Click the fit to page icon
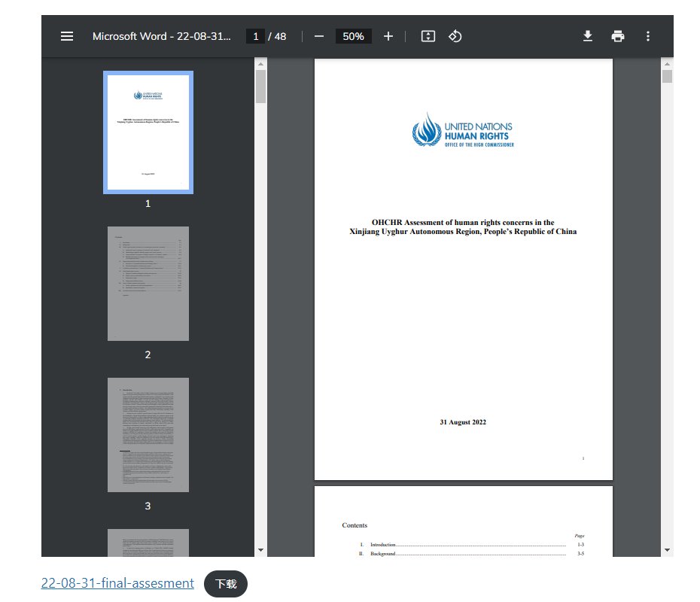Image resolution: width=700 pixels, height=602 pixels. click(x=428, y=36)
